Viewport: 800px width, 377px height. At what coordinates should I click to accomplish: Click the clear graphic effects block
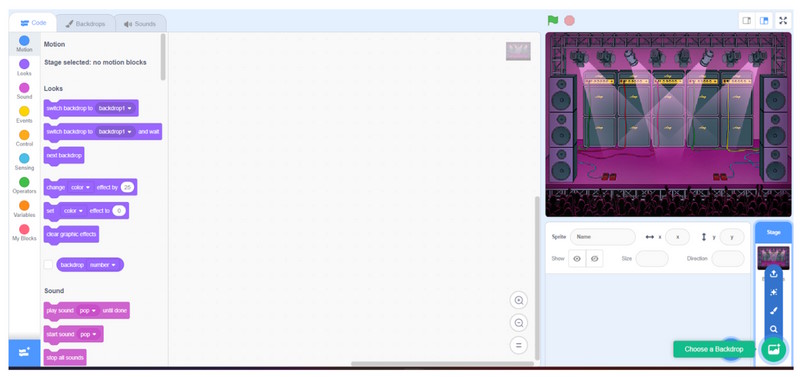click(71, 235)
